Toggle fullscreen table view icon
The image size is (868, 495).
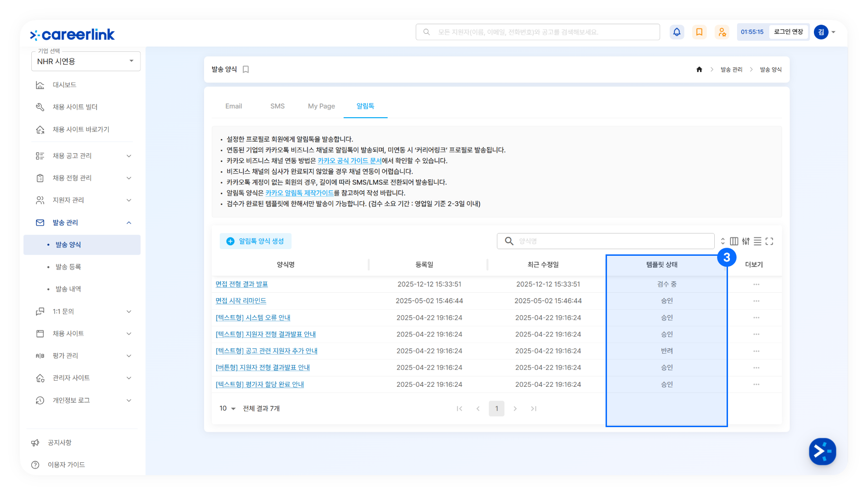click(769, 241)
